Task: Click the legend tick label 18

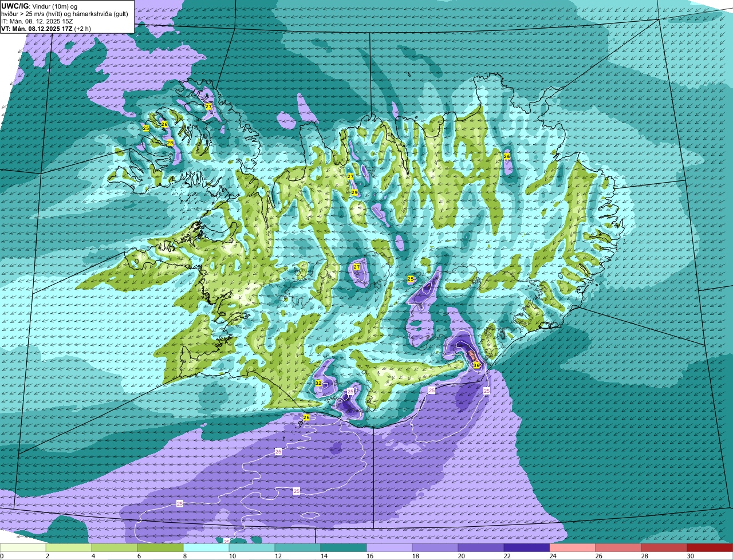Action: click(x=415, y=556)
